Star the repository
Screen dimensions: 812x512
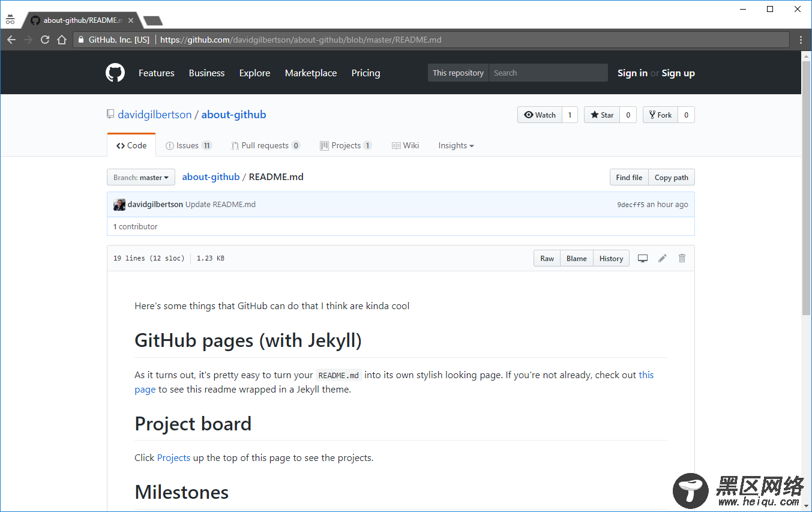tap(602, 115)
